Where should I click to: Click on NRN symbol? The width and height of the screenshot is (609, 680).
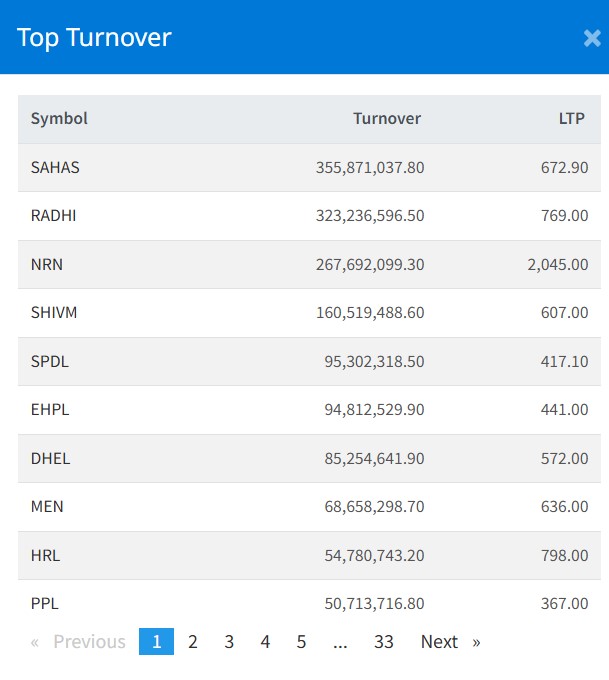point(47,265)
